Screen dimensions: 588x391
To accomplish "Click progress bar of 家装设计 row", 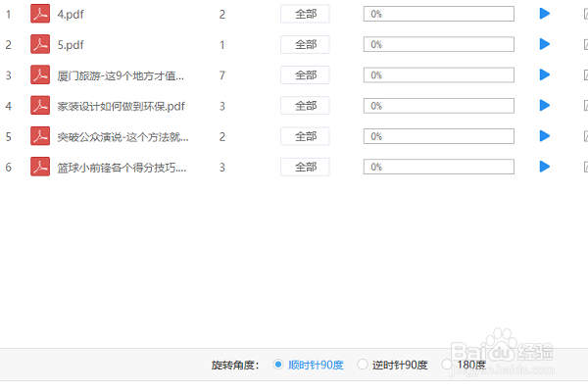I will click(x=439, y=105).
